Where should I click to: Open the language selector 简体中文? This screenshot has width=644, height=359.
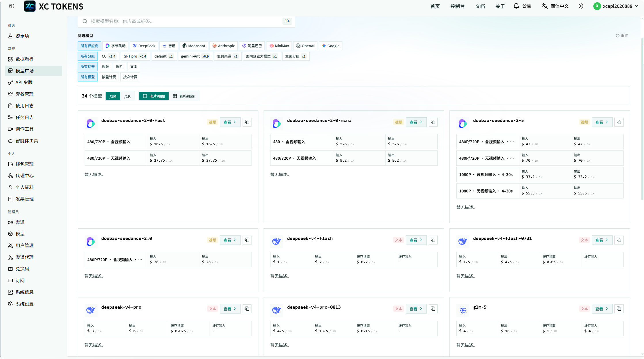point(555,6)
